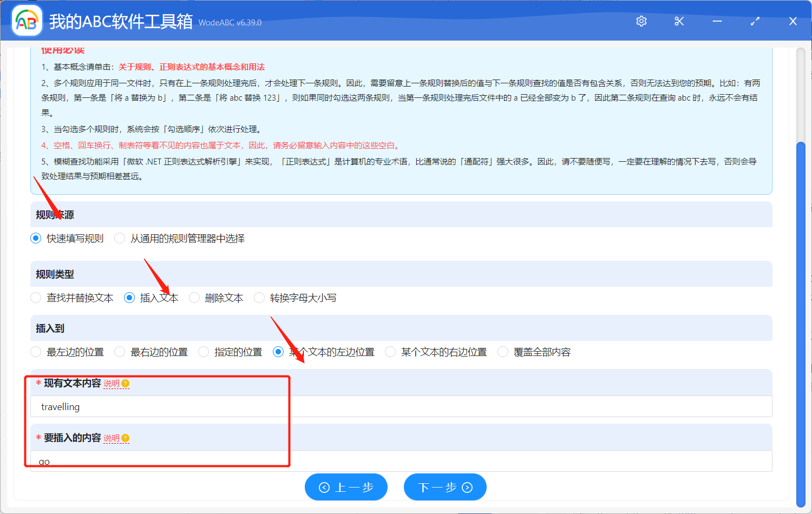812x514 pixels.
Task: Click the scissors icon in the title bar
Action: point(679,21)
